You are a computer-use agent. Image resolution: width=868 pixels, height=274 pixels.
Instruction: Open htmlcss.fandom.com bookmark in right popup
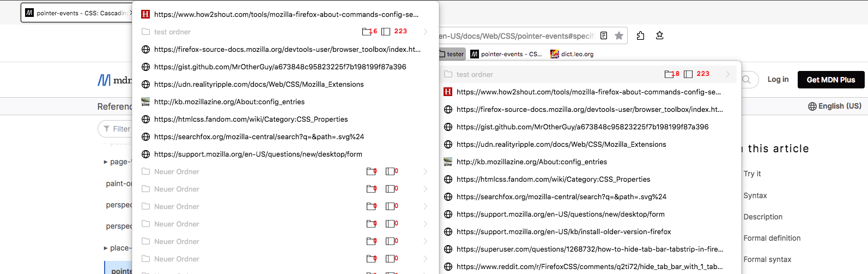[590, 179]
